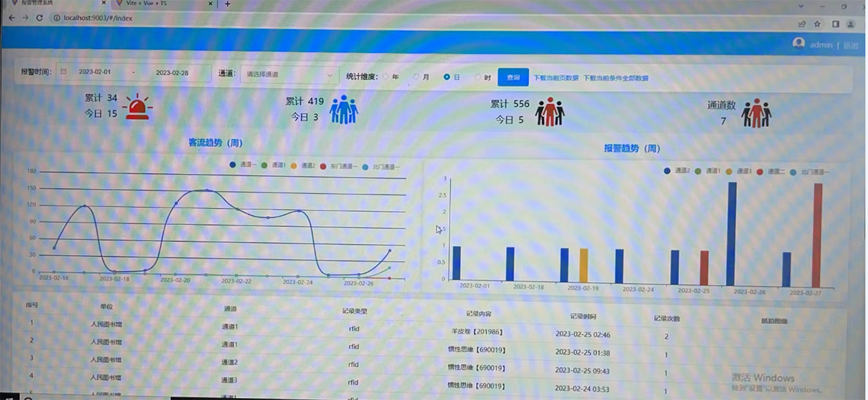Click the 下载当前页数据 download link
Image resolution: width=868 pixels, height=400 pixels.
point(555,78)
